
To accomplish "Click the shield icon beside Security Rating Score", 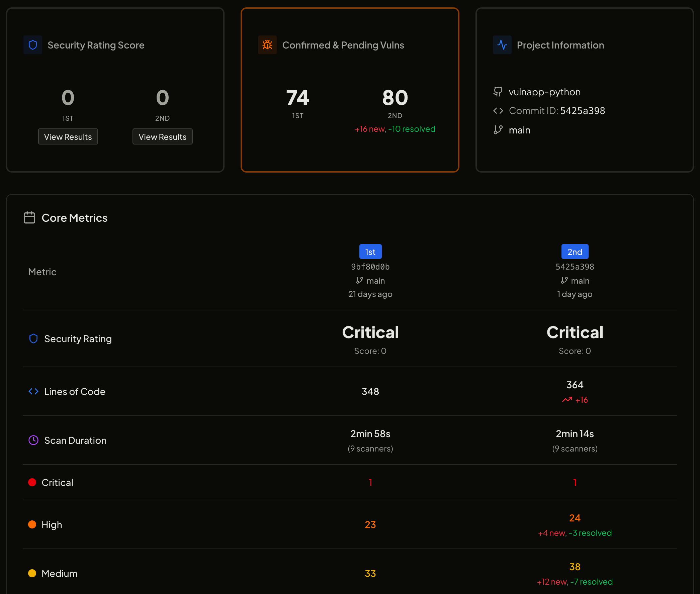I will point(33,45).
